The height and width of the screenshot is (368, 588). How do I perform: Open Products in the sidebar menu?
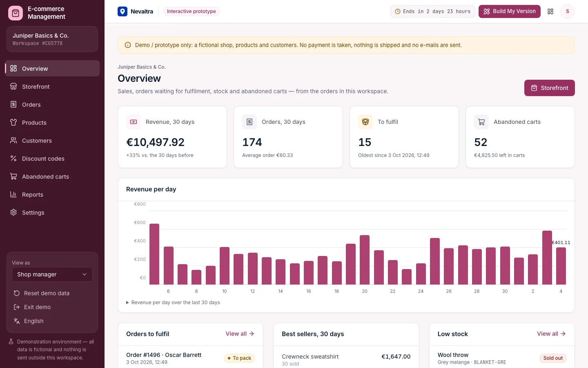(x=52, y=122)
